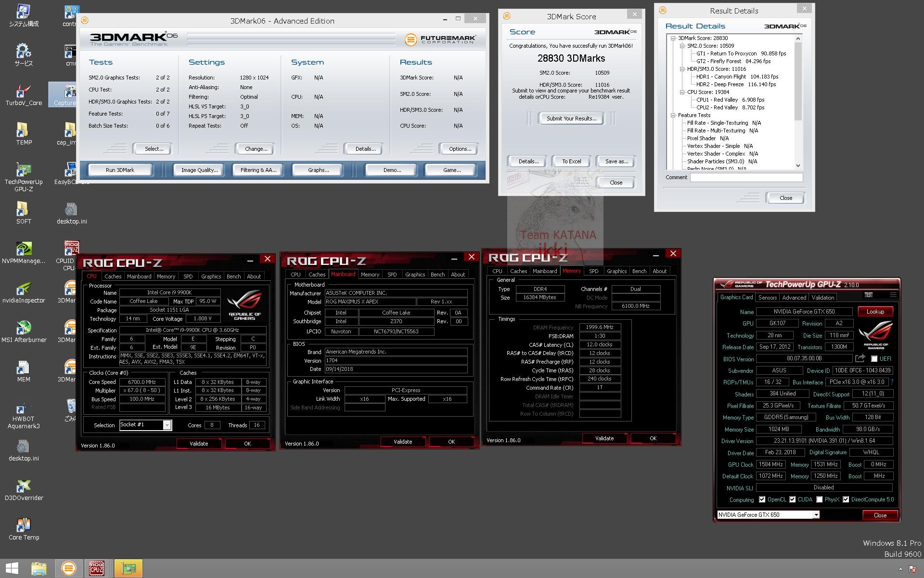Click Image Quality button in 3DMark06

click(199, 170)
